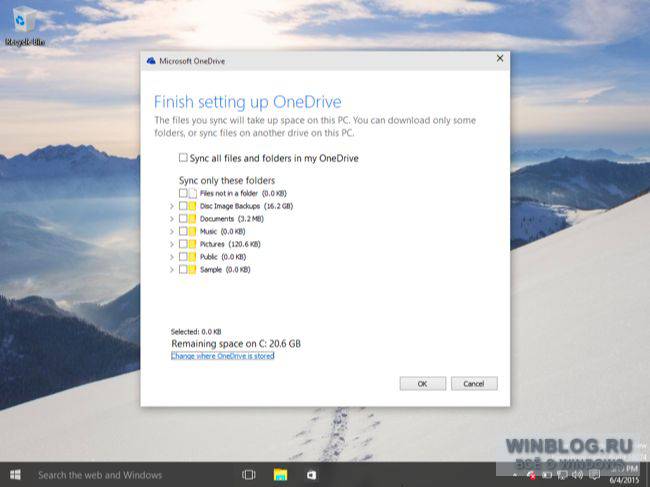Click the 'Selected: 0.0 KB' text
The height and width of the screenshot is (487, 650).
point(196,332)
